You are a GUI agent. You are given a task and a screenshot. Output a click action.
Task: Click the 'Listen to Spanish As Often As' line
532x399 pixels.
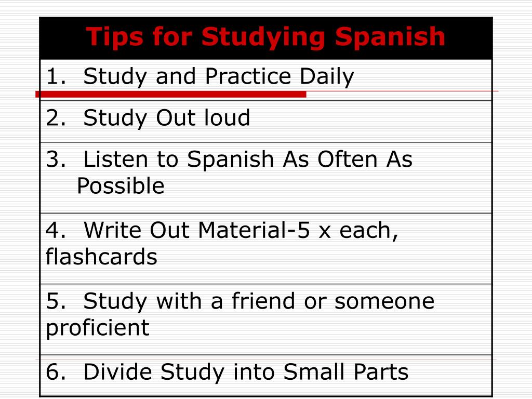click(229, 159)
